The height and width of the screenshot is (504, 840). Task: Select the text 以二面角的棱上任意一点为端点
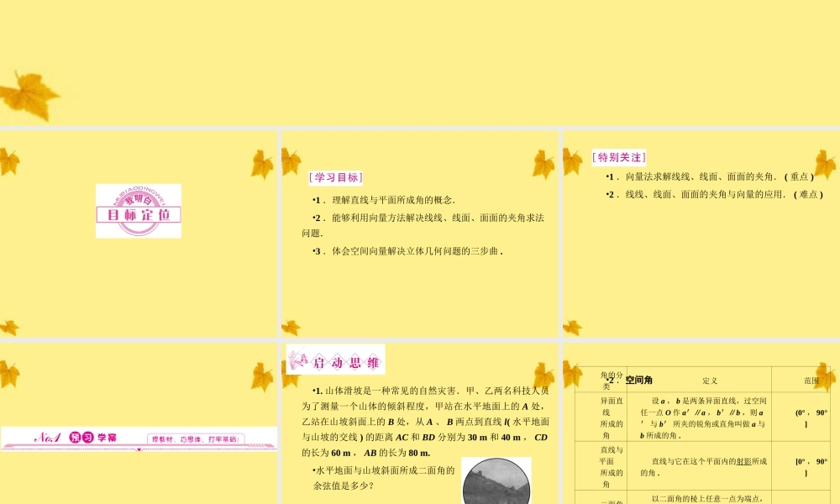[707, 499]
